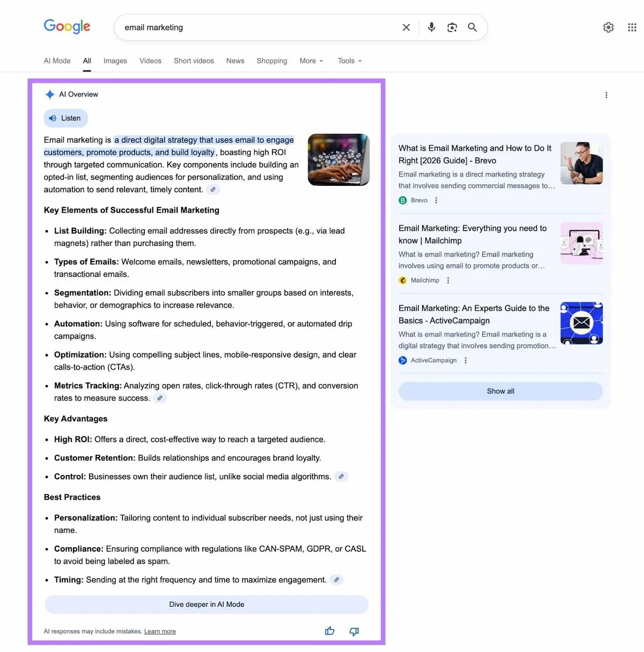Open laptop email image in AI Overview
644x652 pixels.
(339, 160)
